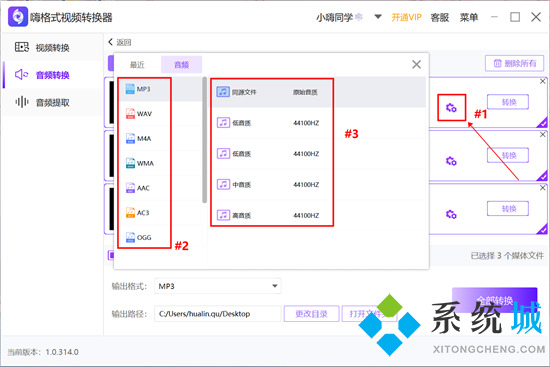The width and height of the screenshot is (550, 367).
Task: Click the 输出路径 path field
Action: tap(217, 313)
